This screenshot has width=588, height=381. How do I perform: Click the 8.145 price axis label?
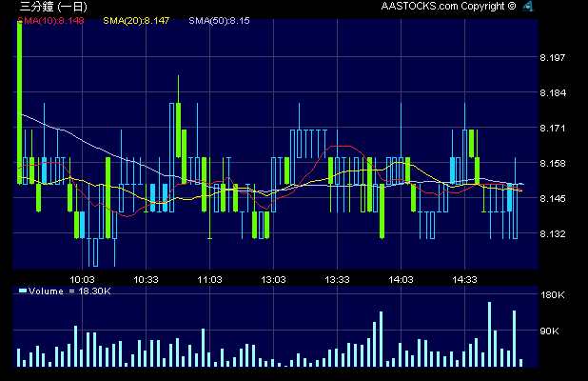[x=553, y=198]
